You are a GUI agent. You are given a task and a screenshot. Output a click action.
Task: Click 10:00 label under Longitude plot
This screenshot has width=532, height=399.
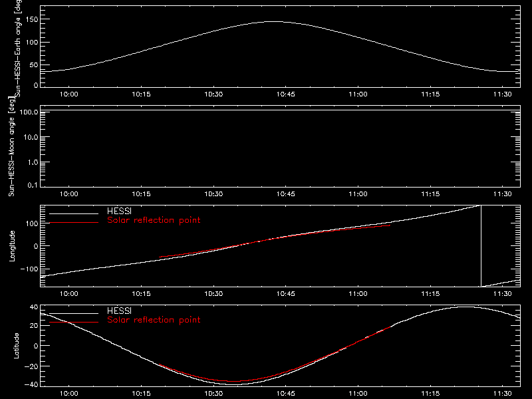tap(69, 294)
